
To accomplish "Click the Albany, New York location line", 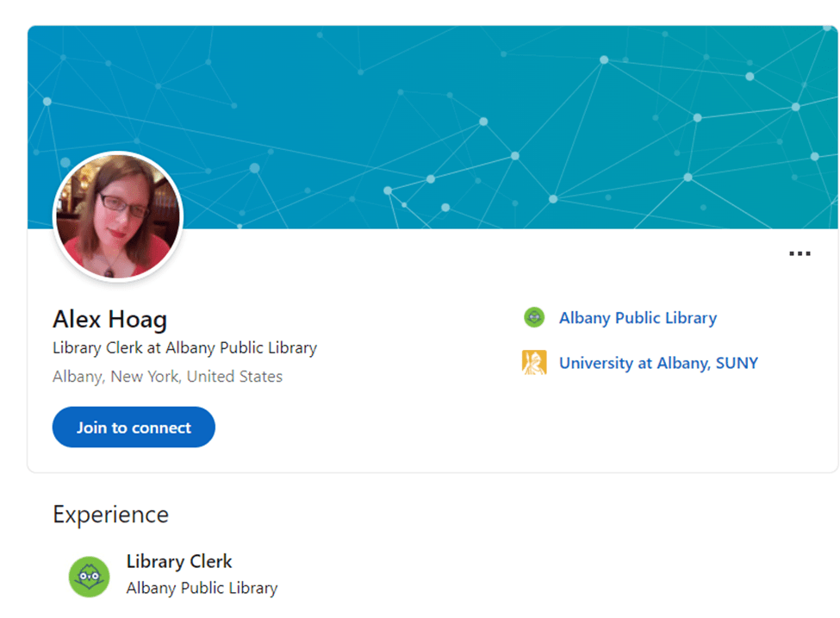I will tap(167, 377).
